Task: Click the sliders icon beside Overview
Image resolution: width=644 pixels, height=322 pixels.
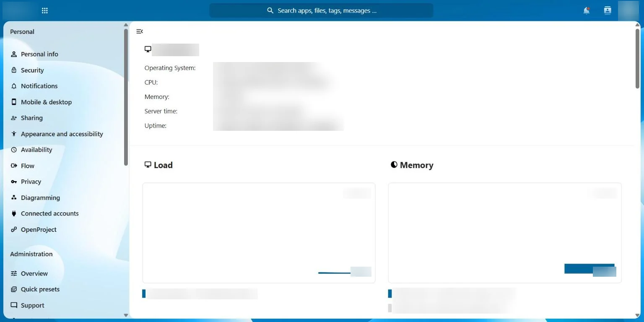Action: [x=14, y=273]
